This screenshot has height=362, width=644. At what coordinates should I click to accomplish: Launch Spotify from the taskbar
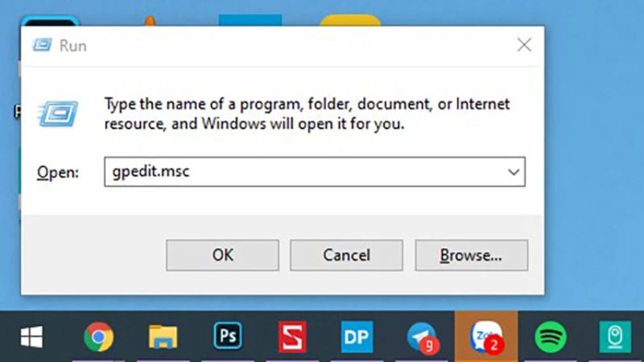pyautogui.click(x=551, y=336)
